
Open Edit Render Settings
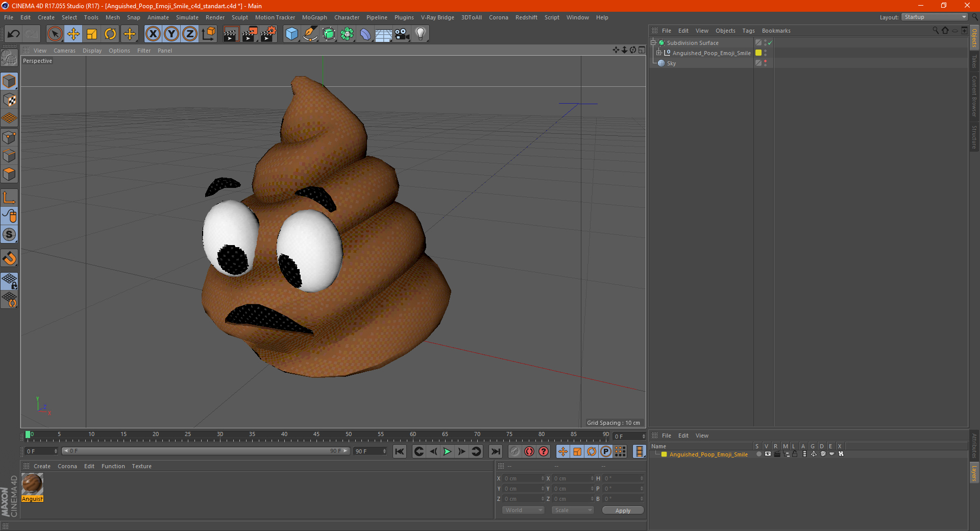(268, 34)
